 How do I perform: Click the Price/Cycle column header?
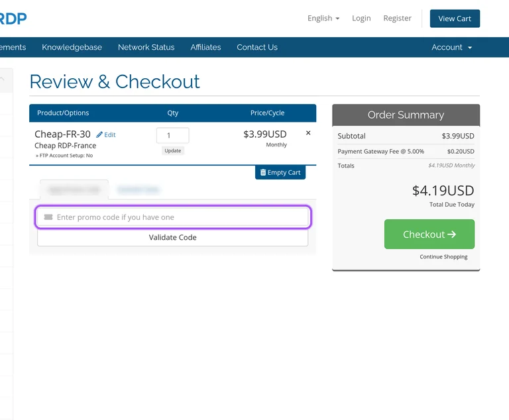click(268, 113)
